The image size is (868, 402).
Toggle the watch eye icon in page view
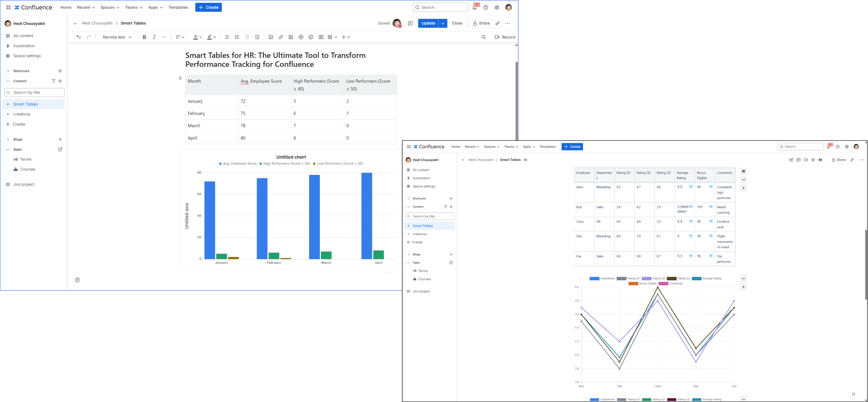tap(820, 160)
